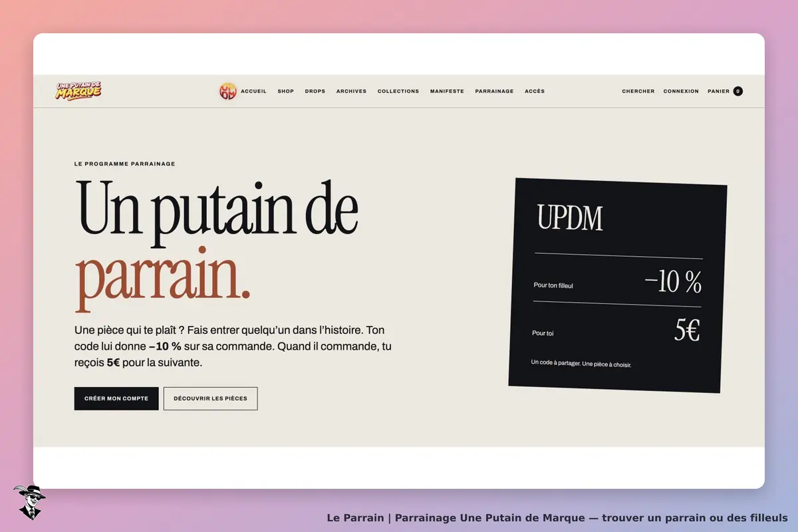The image size is (798, 532).
Task: Click the Découvrir les pièces button
Action: coord(210,398)
